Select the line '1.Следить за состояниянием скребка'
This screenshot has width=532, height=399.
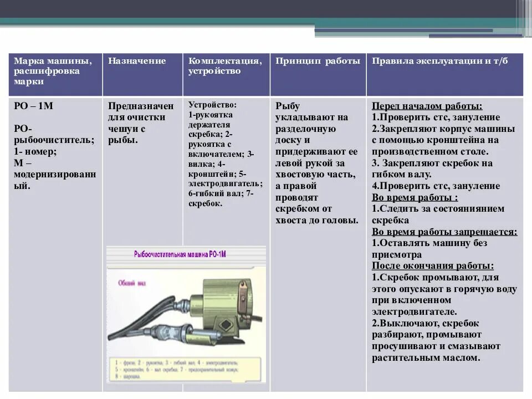[438, 214]
